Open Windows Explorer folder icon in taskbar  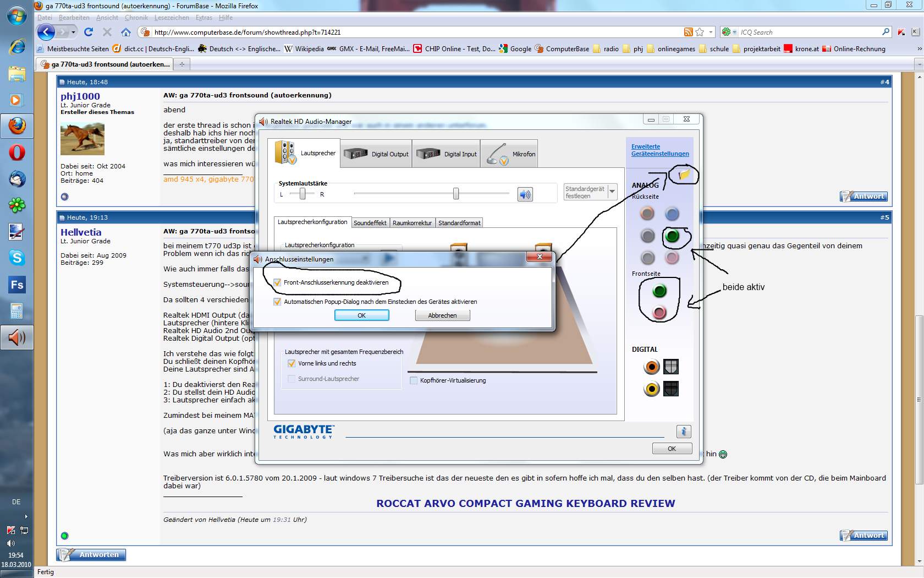pos(16,73)
